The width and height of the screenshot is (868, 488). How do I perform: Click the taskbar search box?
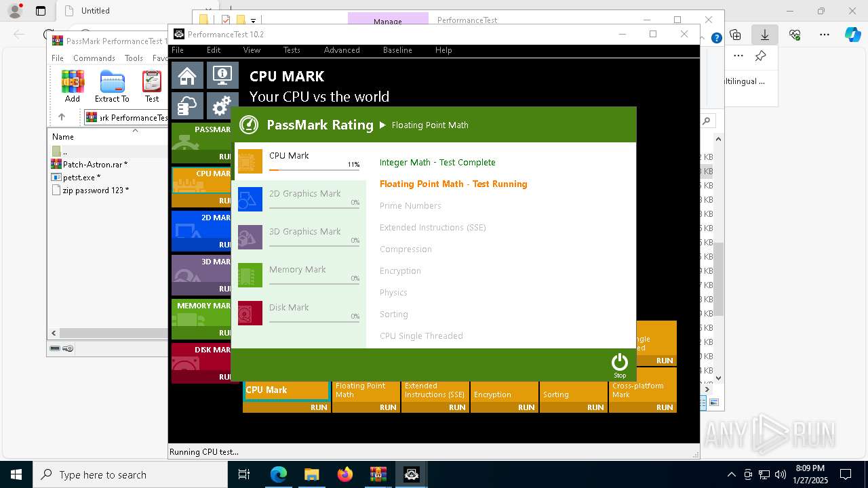[130, 474]
